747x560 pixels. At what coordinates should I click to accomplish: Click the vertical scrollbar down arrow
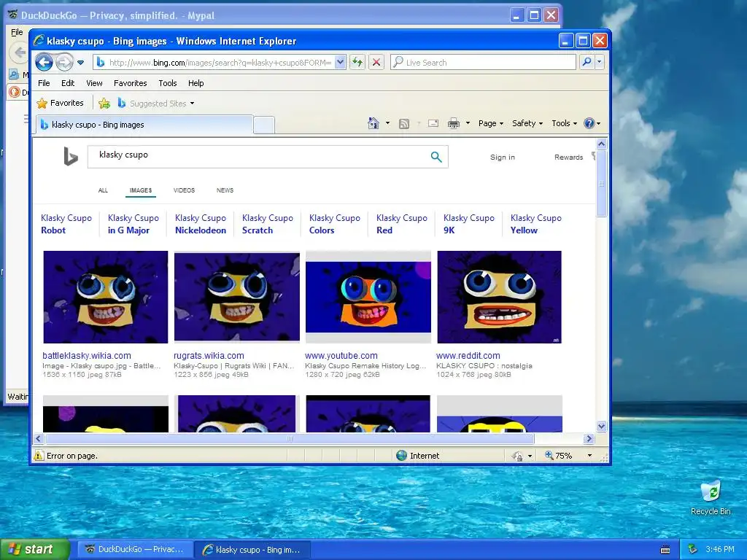[601, 426]
